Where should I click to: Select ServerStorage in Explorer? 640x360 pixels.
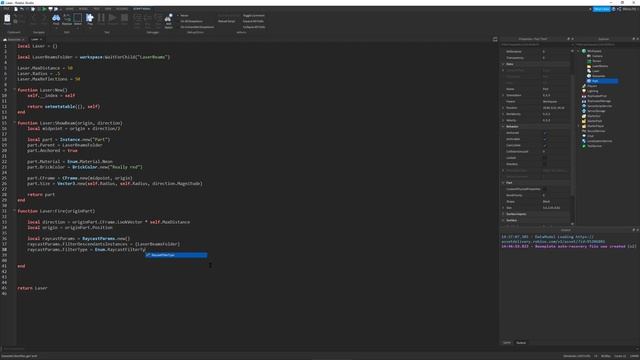tap(596, 111)
